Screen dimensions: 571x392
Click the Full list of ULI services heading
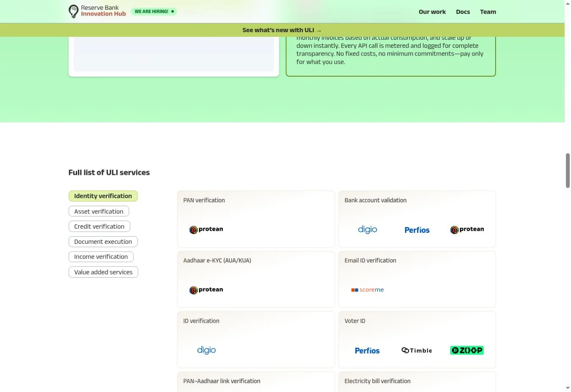pos(109,172)
